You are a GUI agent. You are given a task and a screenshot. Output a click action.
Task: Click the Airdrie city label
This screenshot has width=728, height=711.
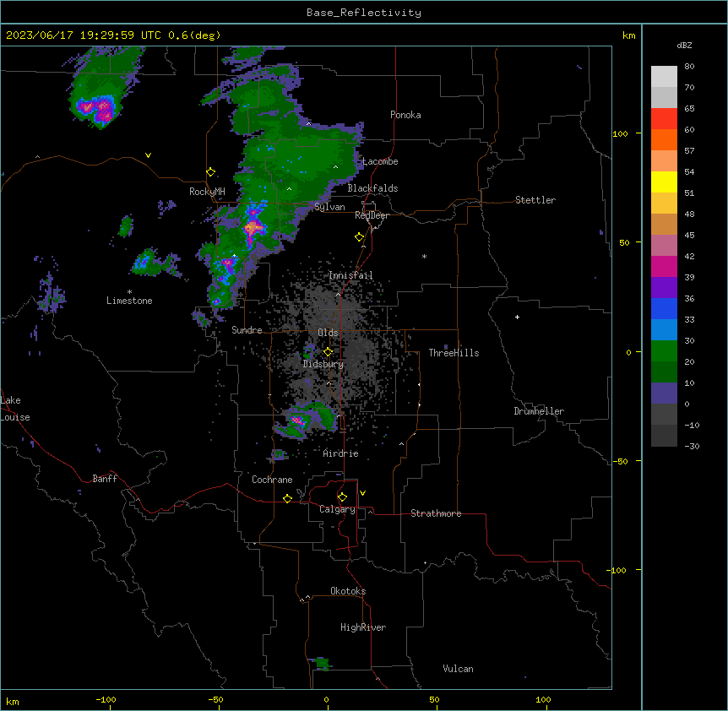point(340,453)
